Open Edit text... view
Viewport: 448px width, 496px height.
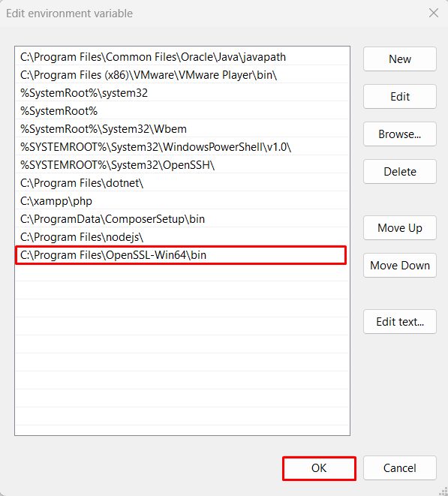pos(400,322)
